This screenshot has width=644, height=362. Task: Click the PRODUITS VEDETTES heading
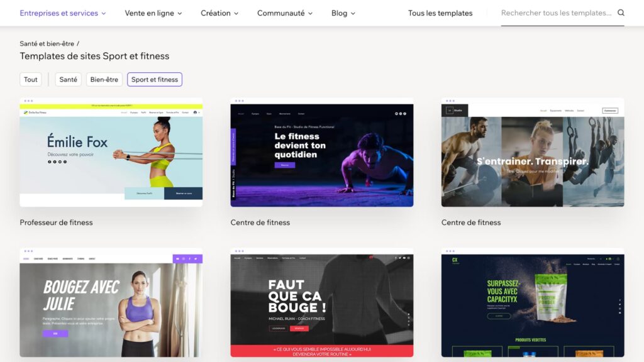pos(530,340)
